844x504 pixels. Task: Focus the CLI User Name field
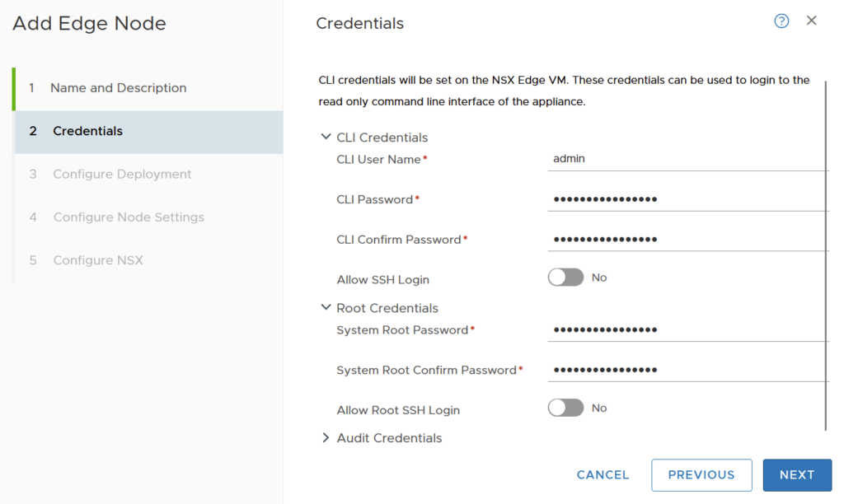(x=687, y=159)
